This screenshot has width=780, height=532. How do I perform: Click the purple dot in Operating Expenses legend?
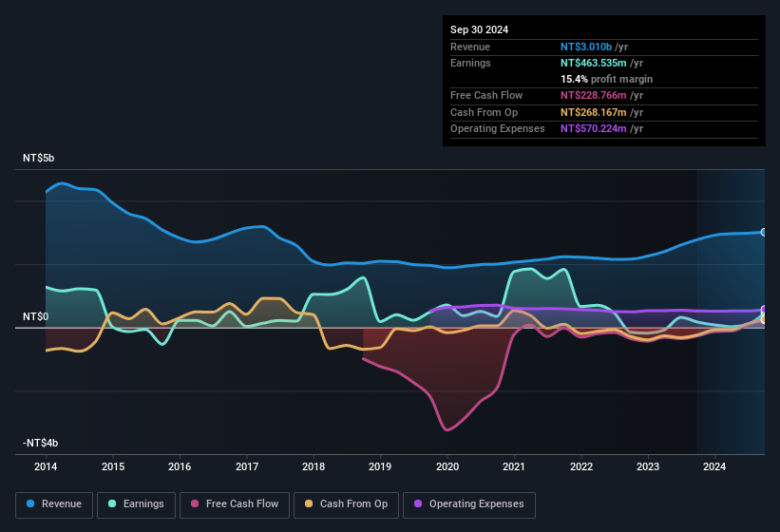(418, 503)
